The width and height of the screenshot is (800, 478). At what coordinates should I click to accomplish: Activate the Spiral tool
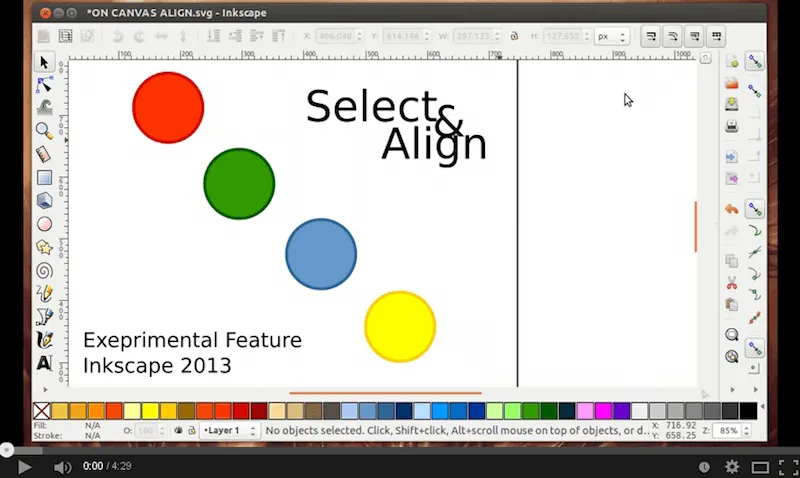44,270
